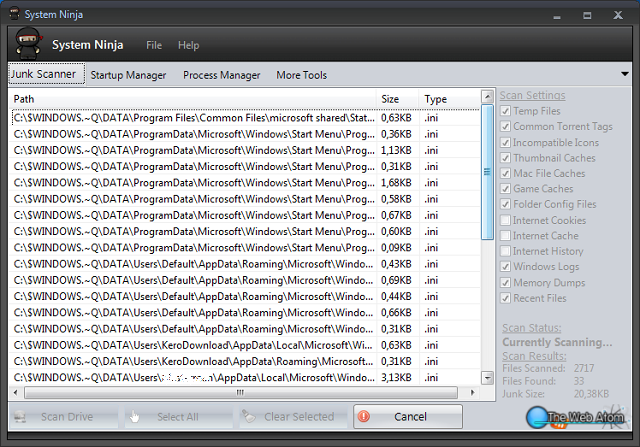This screenshot has height=447, width=640.
Task: Switch to the Startup Manager tab
Action: (128, 75)
